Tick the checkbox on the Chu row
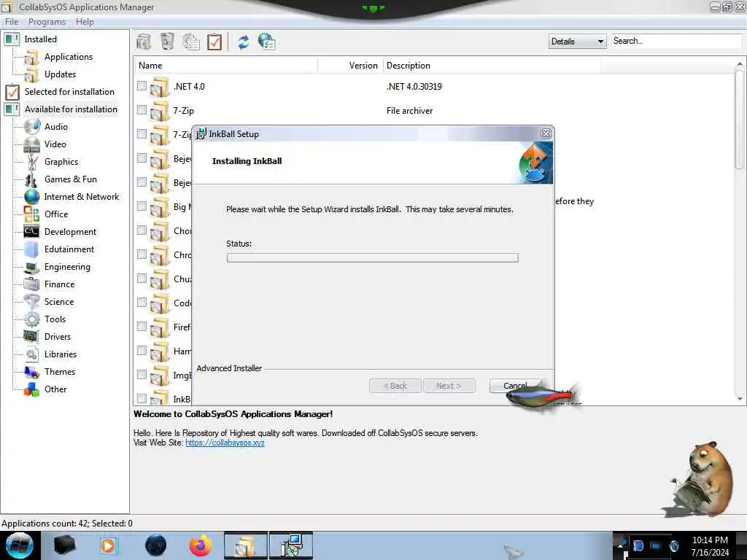This screenshot has width=747, height=560. coord(142,278)
